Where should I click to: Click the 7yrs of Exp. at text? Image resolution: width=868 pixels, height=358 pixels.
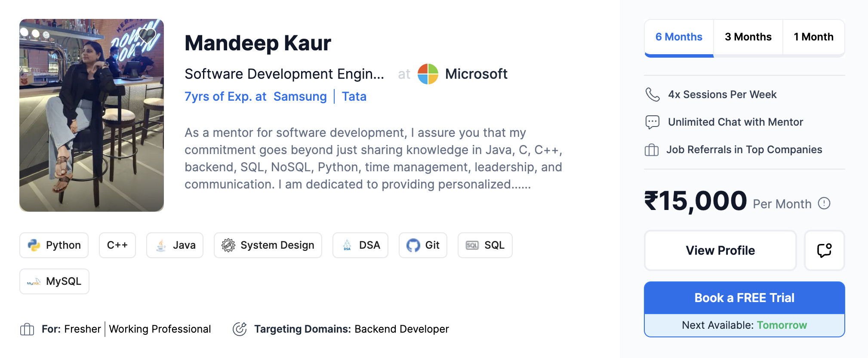coord(226,96)
